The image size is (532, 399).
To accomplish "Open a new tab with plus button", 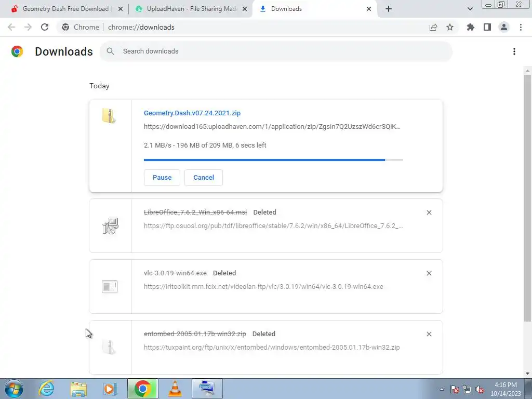I will (389, 9).
